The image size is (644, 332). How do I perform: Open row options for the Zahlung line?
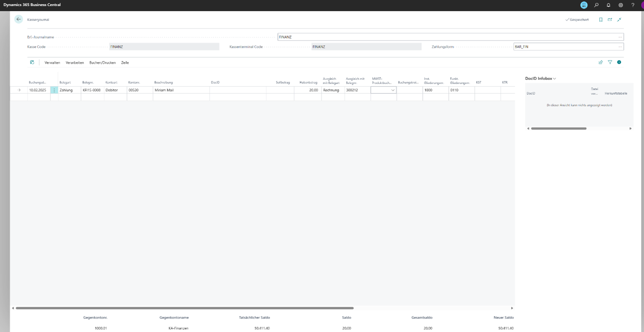pos(54,90)
